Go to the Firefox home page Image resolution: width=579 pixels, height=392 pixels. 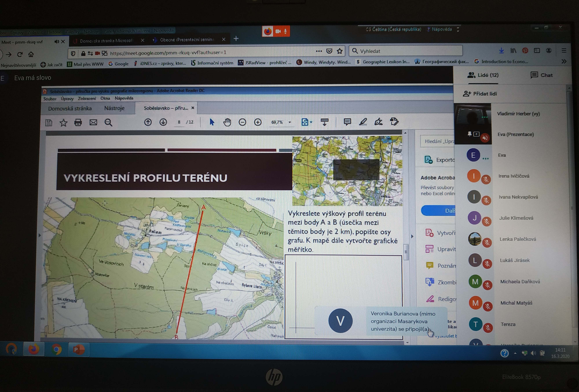tap(31, 54)
